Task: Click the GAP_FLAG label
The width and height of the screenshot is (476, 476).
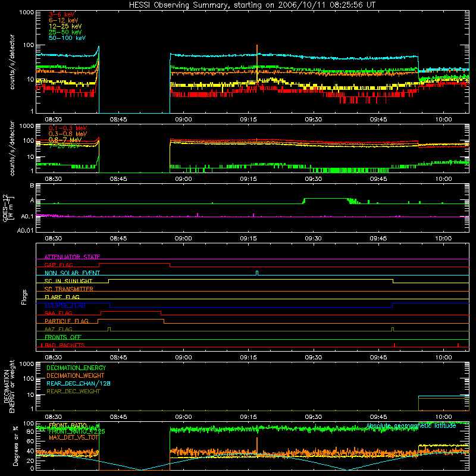Action: (x=58, y=265)
